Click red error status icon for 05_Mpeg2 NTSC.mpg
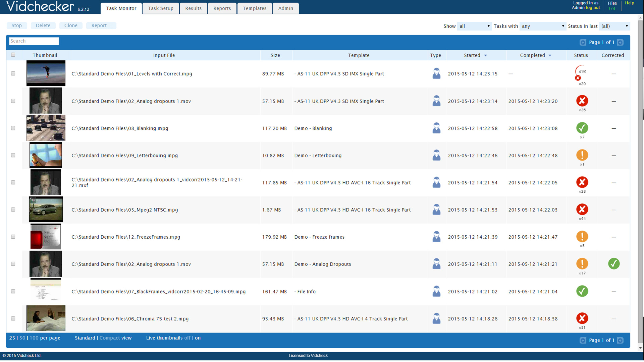Screen dimensions: 644x362 click(x=582, y=209)
